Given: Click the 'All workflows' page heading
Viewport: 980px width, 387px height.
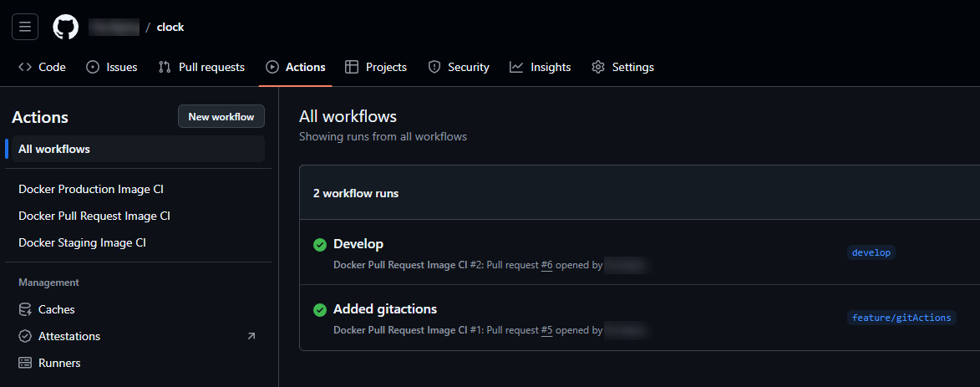Looking at the screenshot, I should click(348, 116).
